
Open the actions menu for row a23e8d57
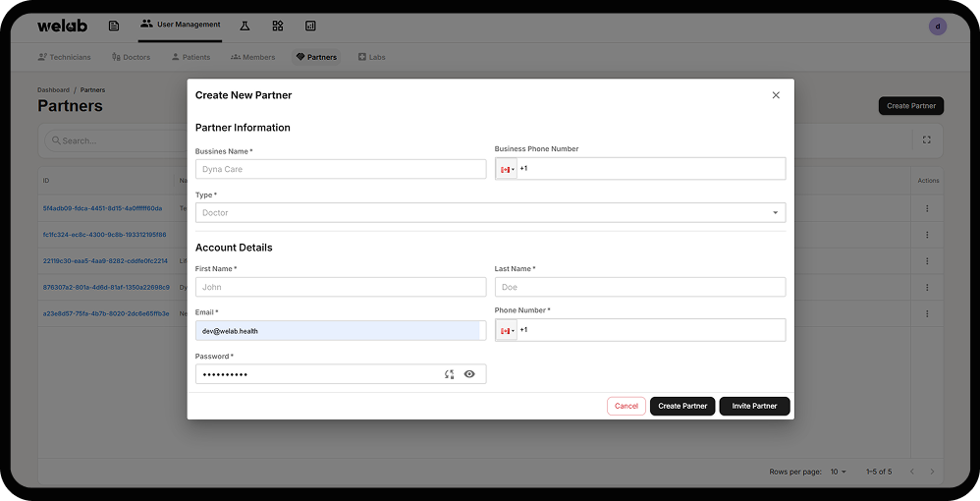coord(927,313)
